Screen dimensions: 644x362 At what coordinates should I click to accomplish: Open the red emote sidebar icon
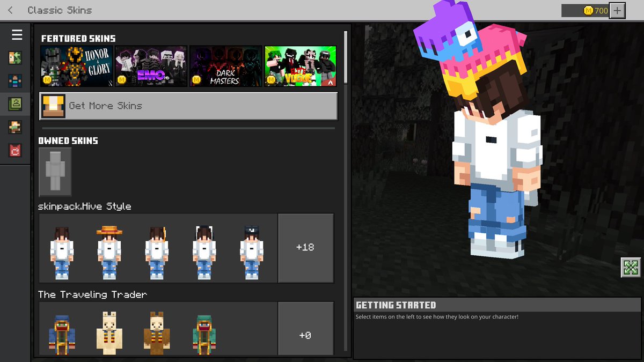tap(15, 150)
